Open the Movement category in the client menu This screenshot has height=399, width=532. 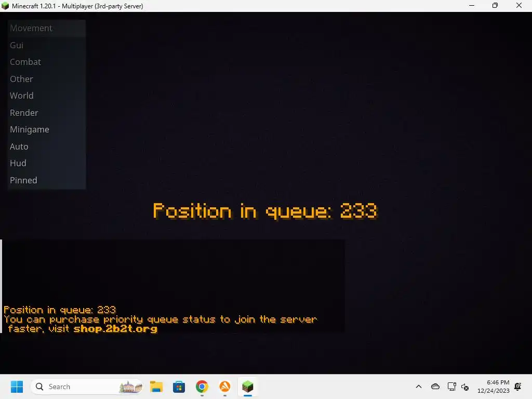(46, 28)
